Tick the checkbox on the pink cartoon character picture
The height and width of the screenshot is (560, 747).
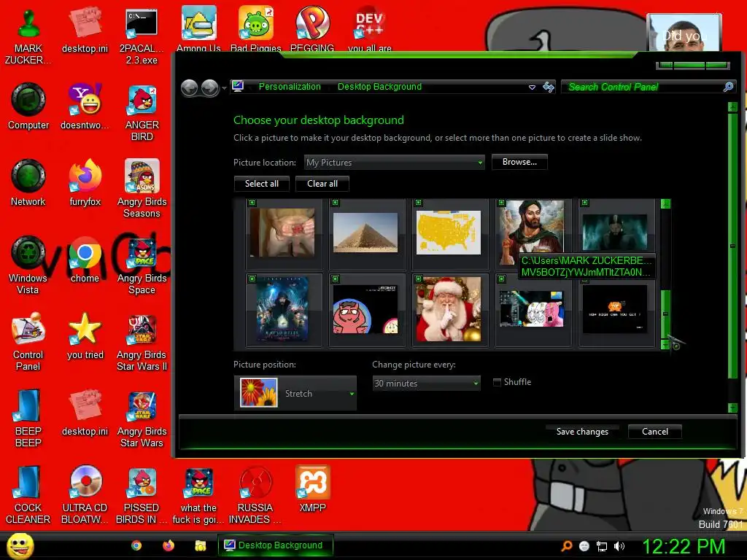coord(336,279)
